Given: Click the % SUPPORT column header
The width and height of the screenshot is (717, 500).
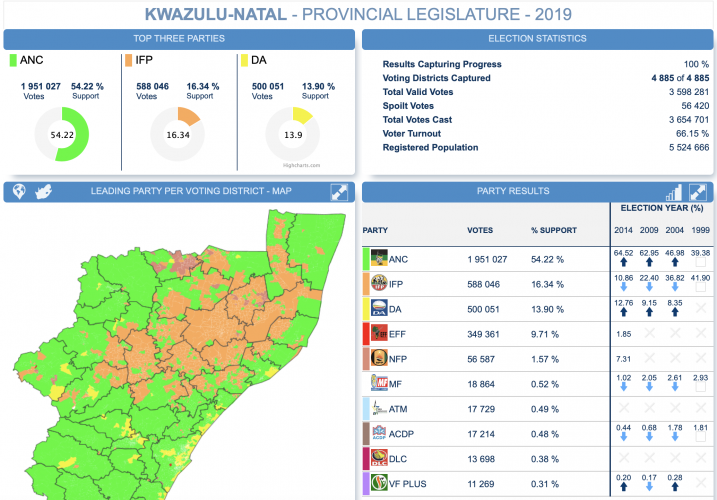Looking at the screenshot, I should point(550,230).
